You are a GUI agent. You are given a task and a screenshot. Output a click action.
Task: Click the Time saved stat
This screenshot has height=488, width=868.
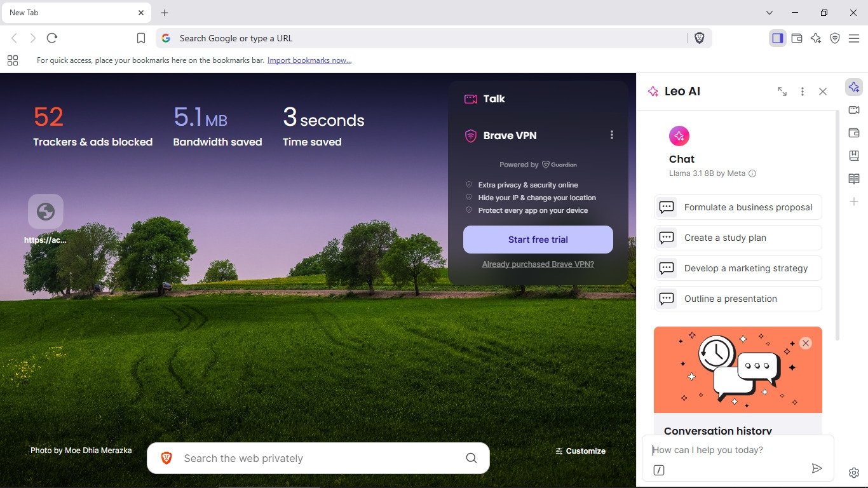pyautogui.click(x=323, y=126)
